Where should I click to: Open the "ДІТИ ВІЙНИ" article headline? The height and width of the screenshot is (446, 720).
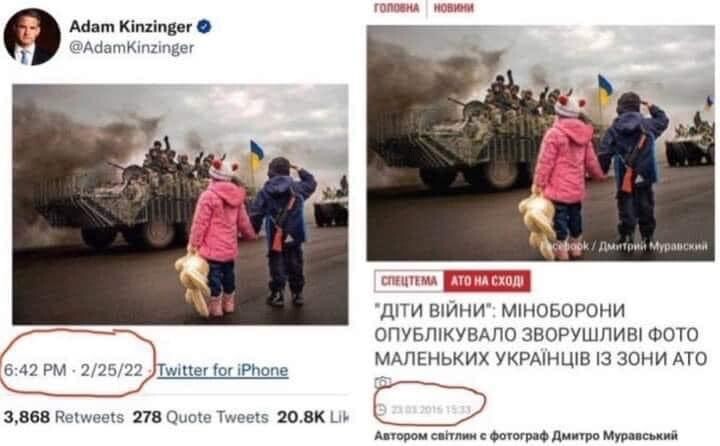click(540, 335)
